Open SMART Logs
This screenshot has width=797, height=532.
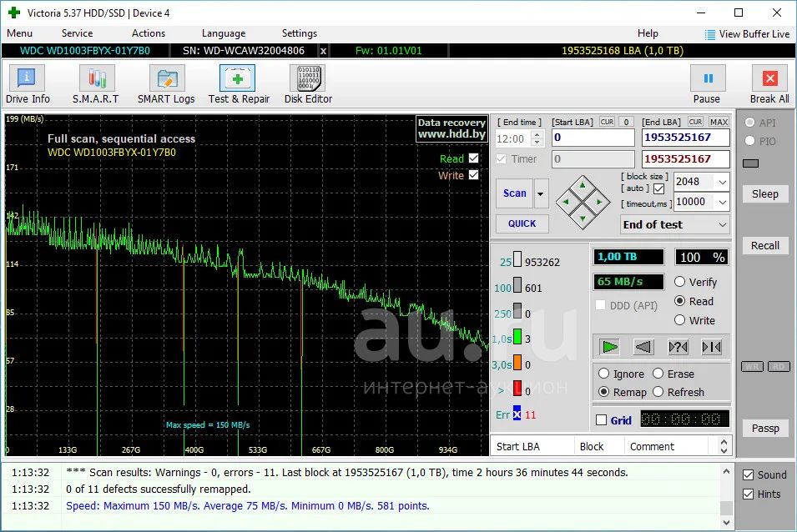[x=166, y=85]
